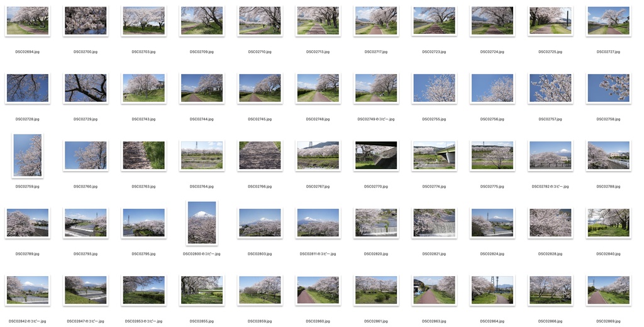Open thumbnail of DSC02710.jpg
Image resolution: width=644 pixels, height=327 pixels.
coord(260,21)
